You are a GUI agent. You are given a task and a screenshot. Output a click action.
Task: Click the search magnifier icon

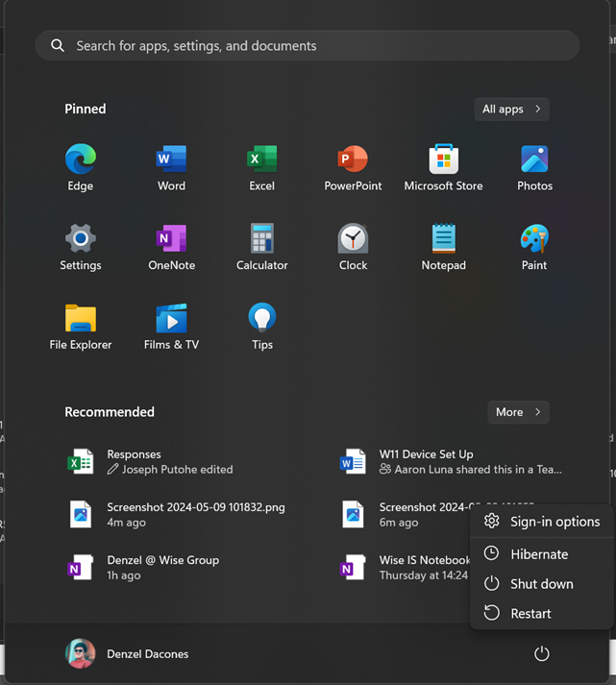pyautogui.click(x=58, y=45)
